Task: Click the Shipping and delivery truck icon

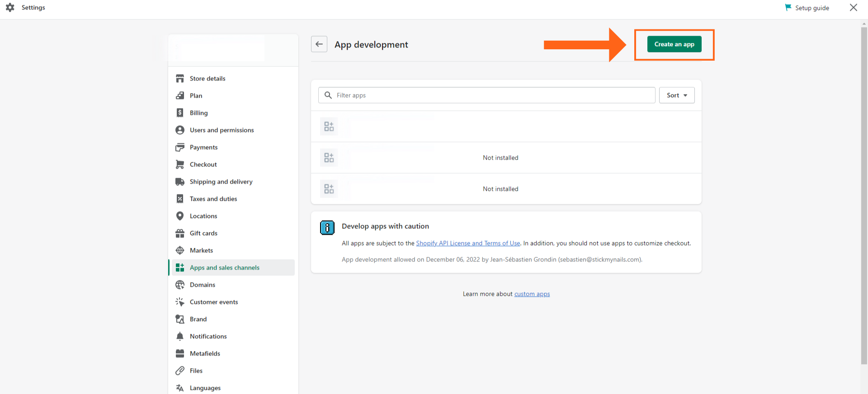Action: pyautogui.click(x=180, y=182)
